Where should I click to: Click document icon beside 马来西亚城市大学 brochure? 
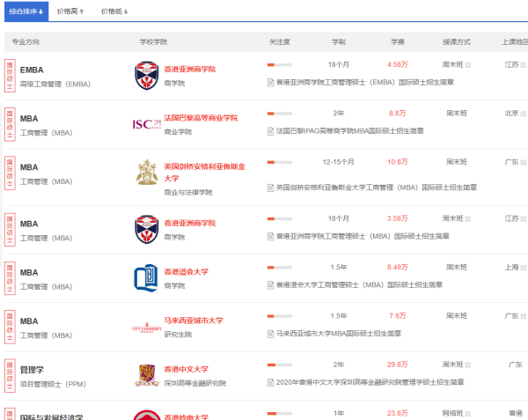tap(271, 334)
